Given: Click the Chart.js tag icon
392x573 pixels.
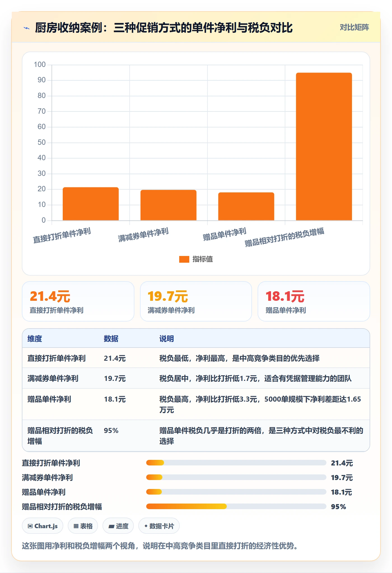Looking at the screenshot, I should (30, 526).
